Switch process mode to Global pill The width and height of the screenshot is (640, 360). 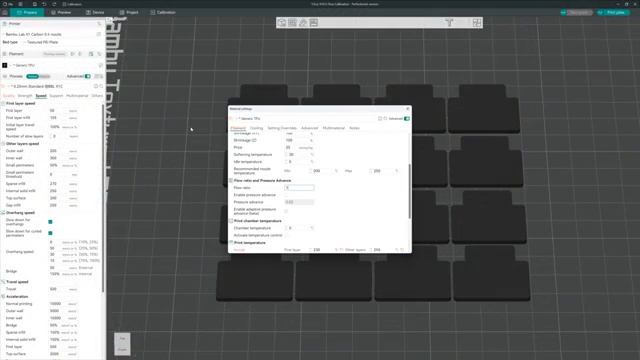(32, 76)
